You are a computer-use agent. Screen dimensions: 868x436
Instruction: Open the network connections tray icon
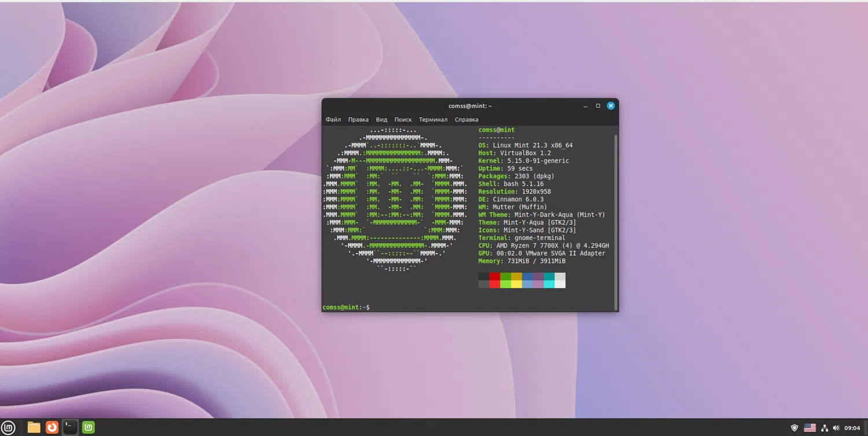click(825, 428)
